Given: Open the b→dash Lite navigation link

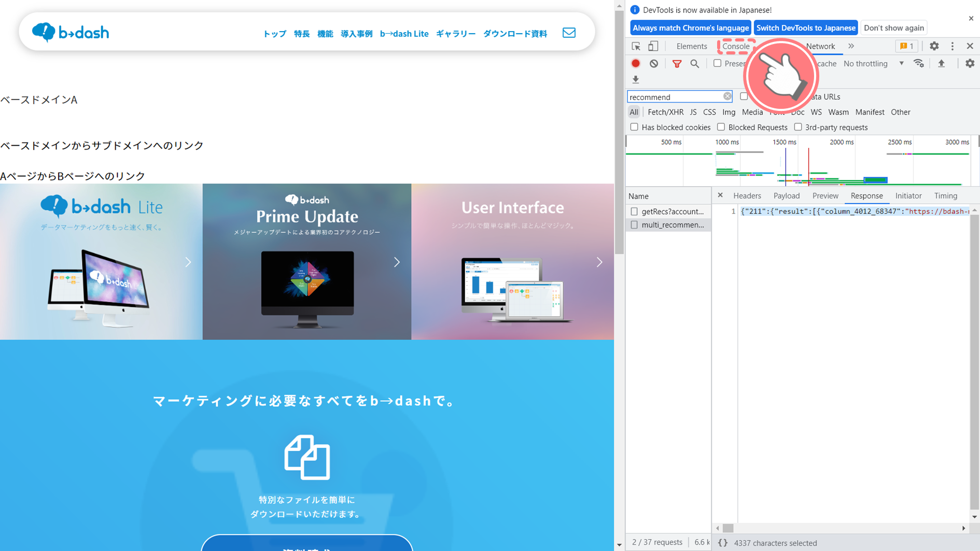Looking at the screenshot, I should tap(404, 34).
